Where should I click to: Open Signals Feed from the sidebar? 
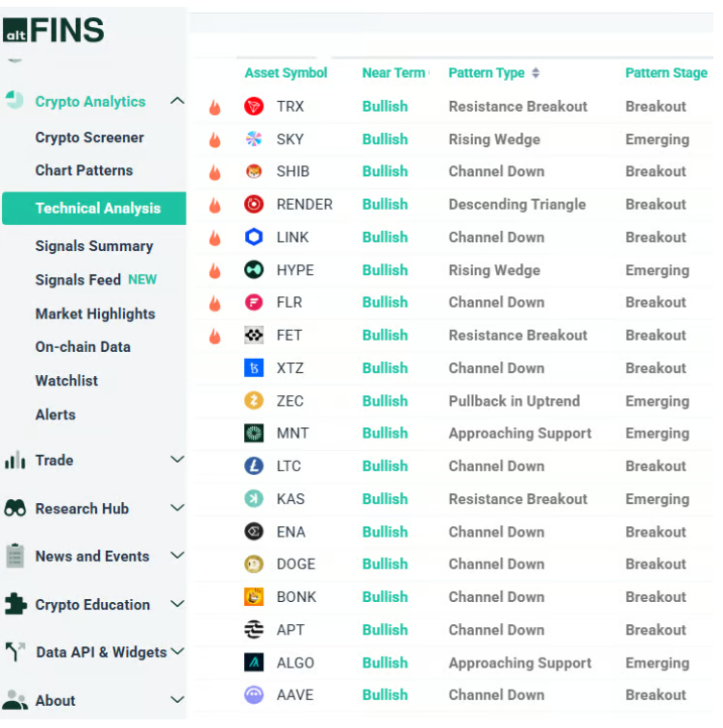pyautogui.click(x=78, y=280)
